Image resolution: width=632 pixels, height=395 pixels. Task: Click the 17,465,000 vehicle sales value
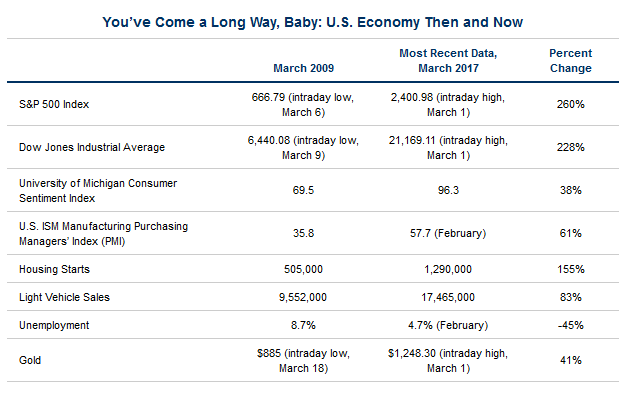pos(448,297)
